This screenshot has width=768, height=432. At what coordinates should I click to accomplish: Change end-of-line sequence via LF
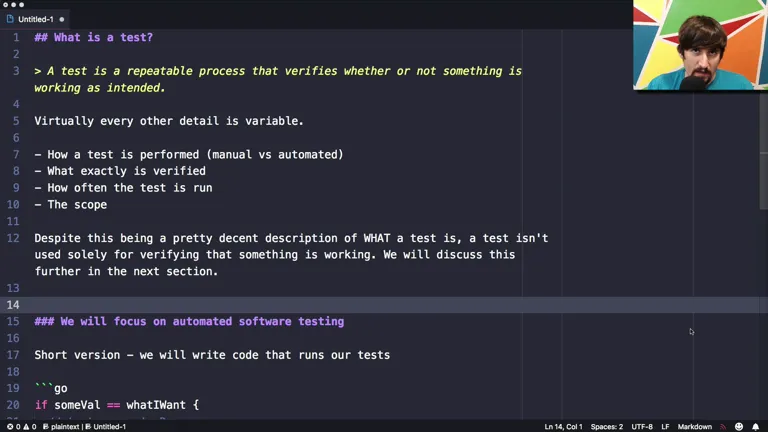coord(665,427)
